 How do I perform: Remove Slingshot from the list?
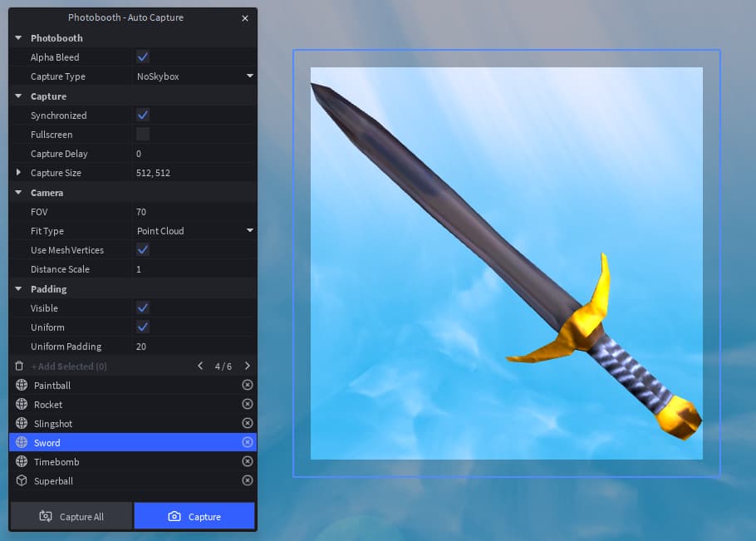[x=248, y=423]
